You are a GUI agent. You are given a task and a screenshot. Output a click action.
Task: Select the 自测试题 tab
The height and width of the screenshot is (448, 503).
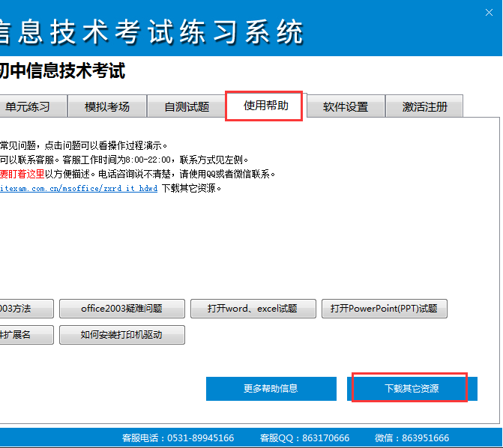[x=187, y=106]
